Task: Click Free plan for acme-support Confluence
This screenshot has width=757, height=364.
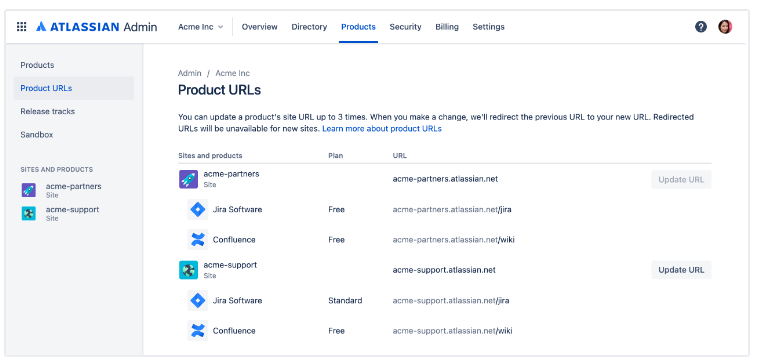Action: point(336,331)
